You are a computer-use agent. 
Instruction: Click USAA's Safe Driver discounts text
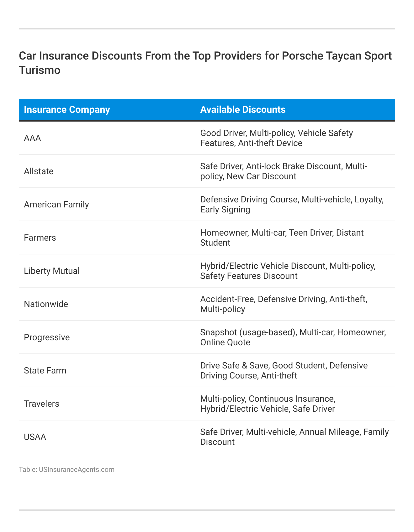(x=294, y=437)
